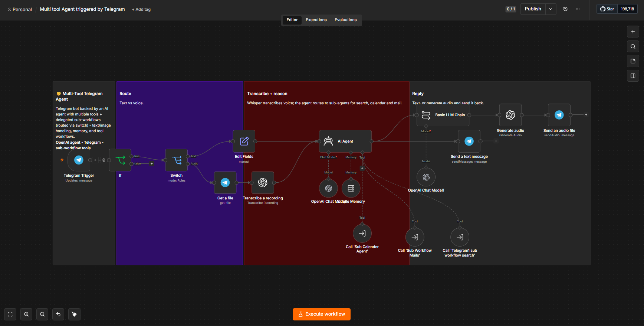This screenshot has width=644, height=326.
Task: Select the Basic LLM Chain node
Action: pos(443,115)
